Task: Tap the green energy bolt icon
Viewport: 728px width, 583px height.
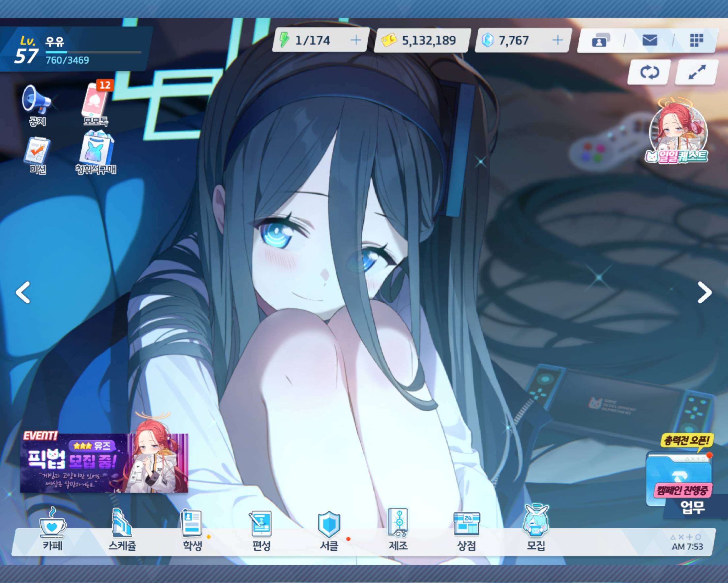Action: (x=284, y=40)
